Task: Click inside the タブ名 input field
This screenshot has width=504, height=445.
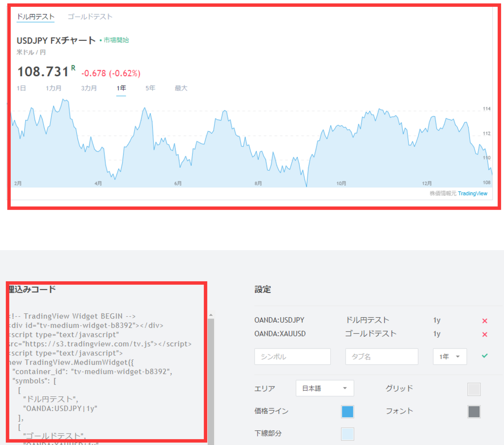Action: coord(381,356)
